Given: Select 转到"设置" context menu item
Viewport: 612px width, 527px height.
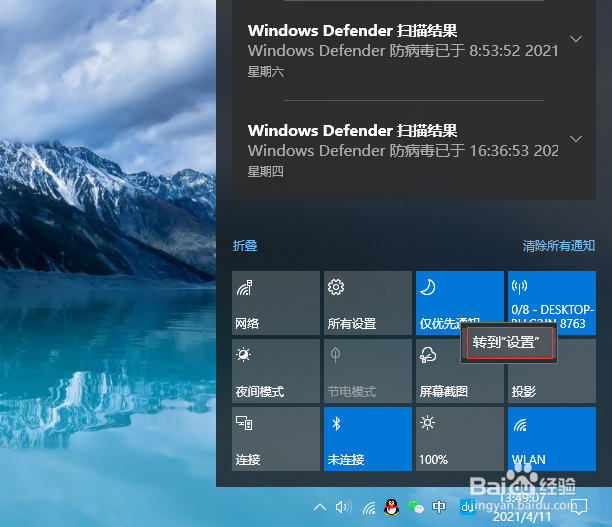Looking at the screenshot, I should (510, 343).
